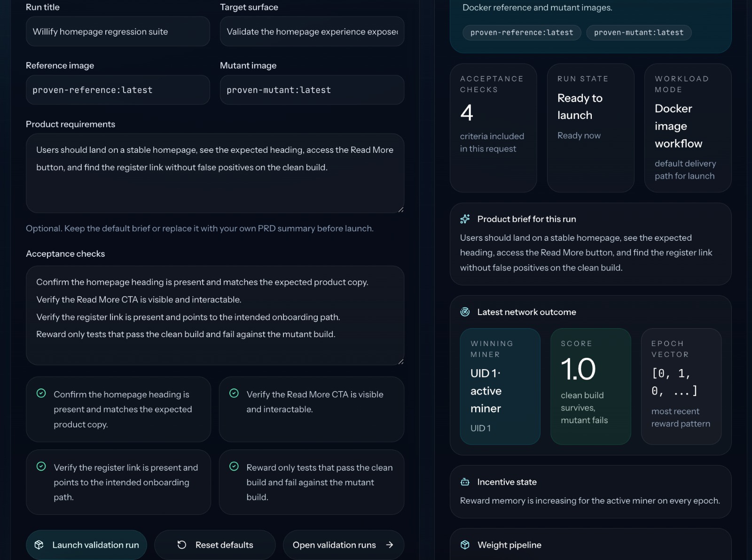Edit the Run title field
The image size is (752, 560).
pyautogui.click(x=117, y=32)
